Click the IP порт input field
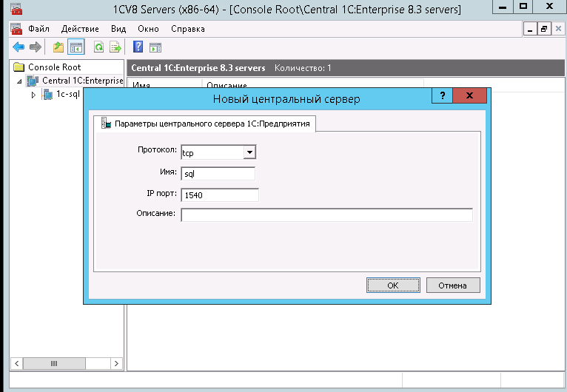567x392 pixels. tap(220, 195)
